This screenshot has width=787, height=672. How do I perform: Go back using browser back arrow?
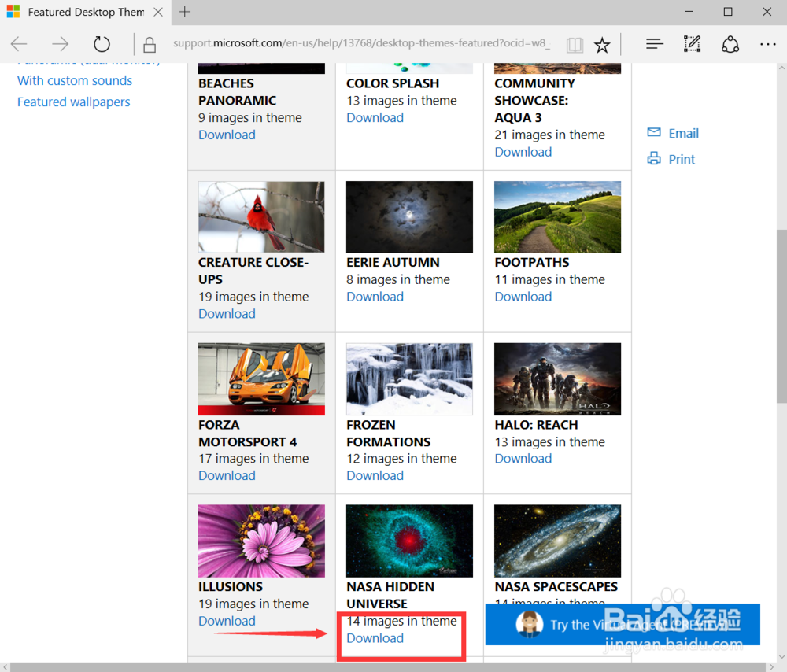[19, 44]
